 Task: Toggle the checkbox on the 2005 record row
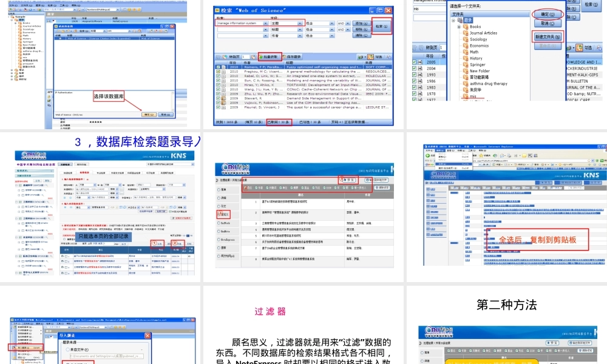(x=414, y=62)
